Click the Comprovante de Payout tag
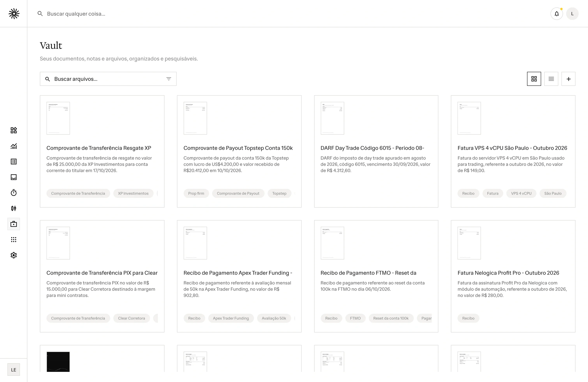 coord(238,194)
